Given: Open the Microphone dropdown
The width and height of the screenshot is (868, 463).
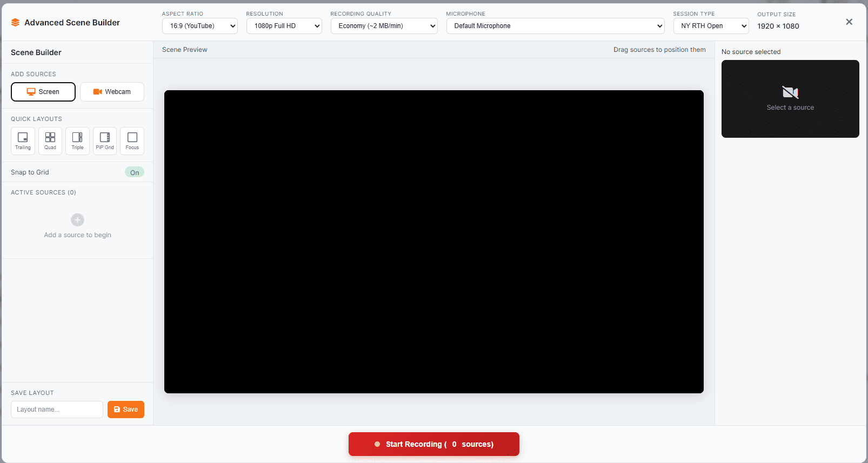Looking at the screenshot, I should coord(556,26).
